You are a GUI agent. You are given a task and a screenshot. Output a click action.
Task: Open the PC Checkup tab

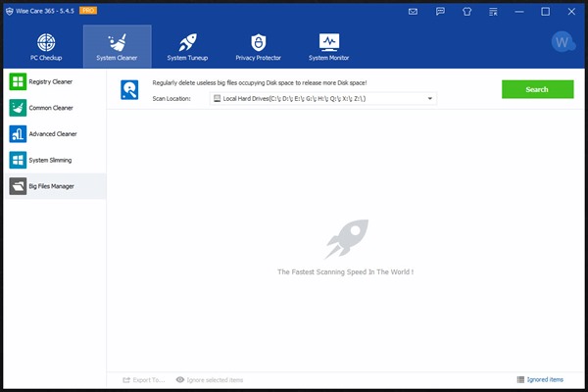(46, 48)
